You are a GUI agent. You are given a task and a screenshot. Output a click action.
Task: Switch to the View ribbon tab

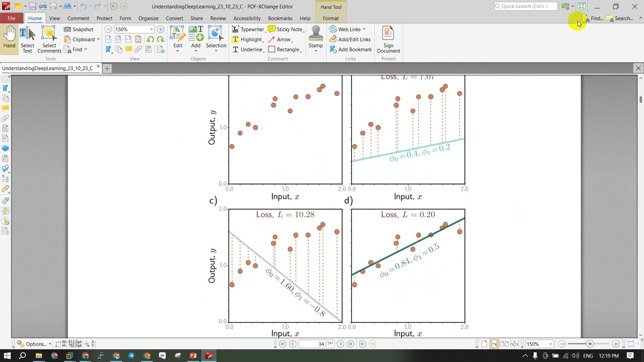pos(54,18)
